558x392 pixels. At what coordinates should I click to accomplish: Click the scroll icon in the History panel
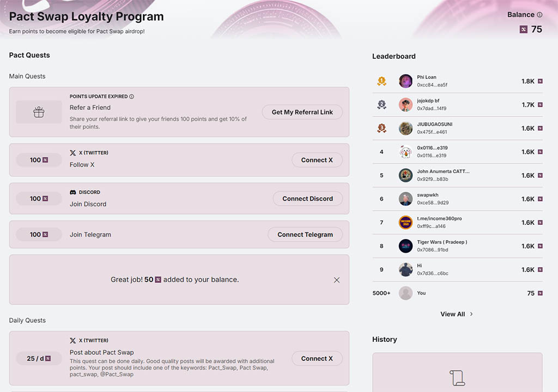pyautogui.click(x=457, y=378)
